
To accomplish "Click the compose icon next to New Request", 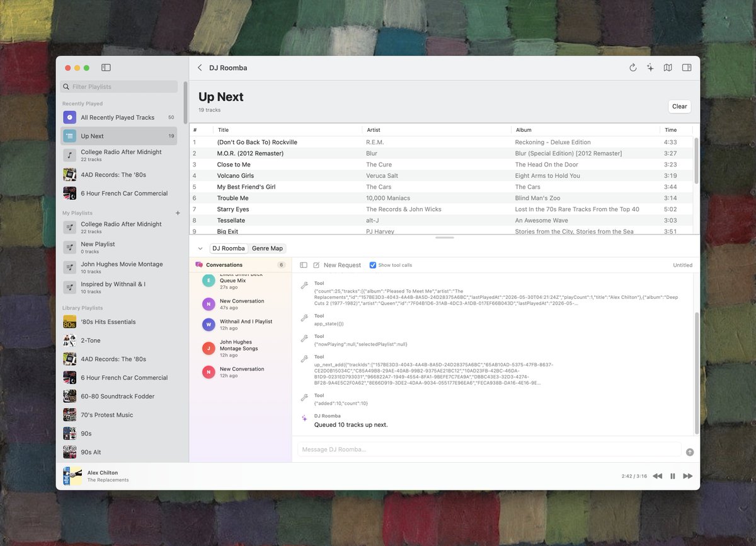I will coord(316,265).
